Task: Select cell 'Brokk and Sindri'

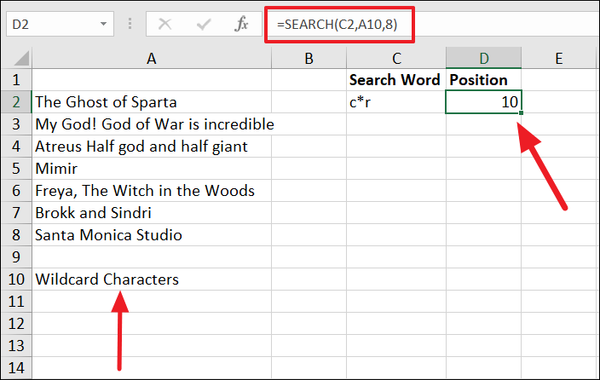Action: [x=152, y=213]
